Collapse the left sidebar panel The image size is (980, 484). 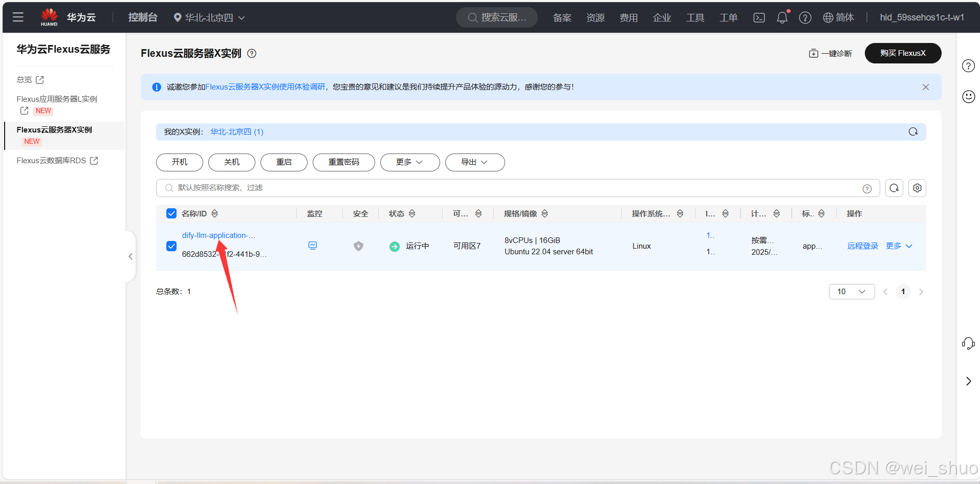[x=130, y=256]
